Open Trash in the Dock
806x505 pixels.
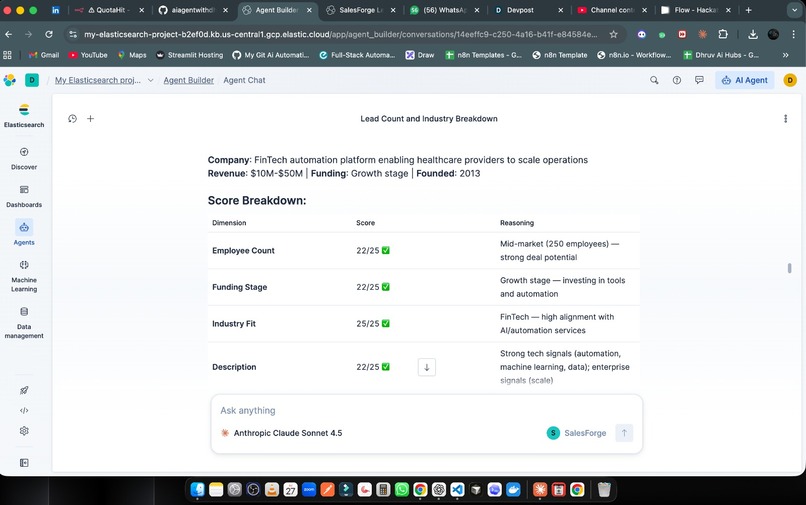tap(604, 490)
